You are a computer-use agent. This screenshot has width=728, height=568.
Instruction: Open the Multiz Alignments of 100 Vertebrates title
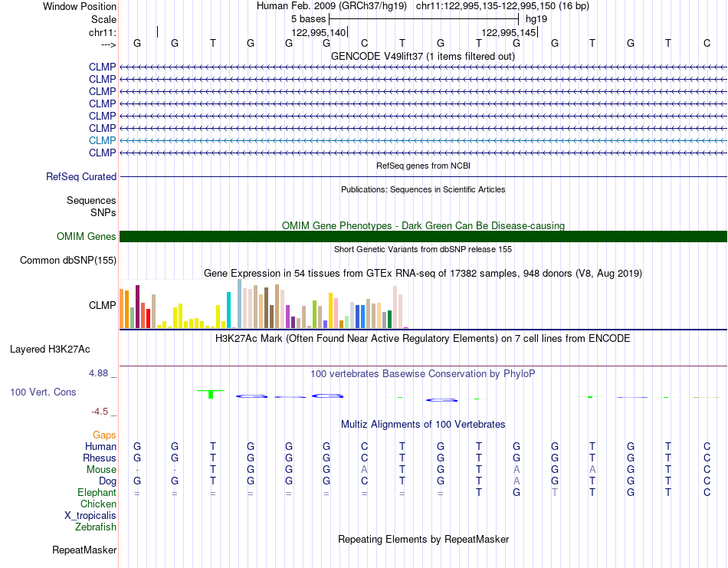pos(423,424)
